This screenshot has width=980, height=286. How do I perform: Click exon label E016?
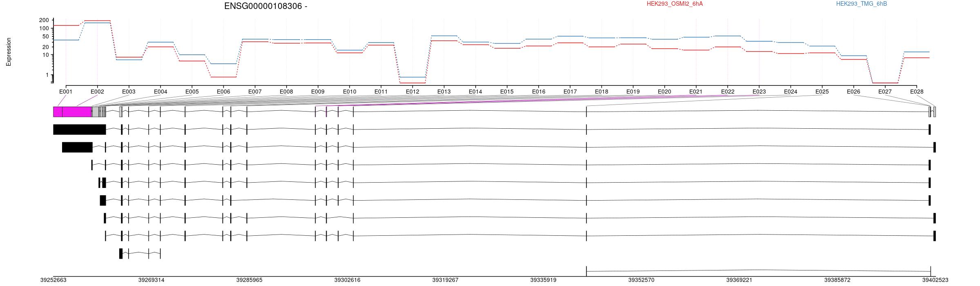pos(539,92)
